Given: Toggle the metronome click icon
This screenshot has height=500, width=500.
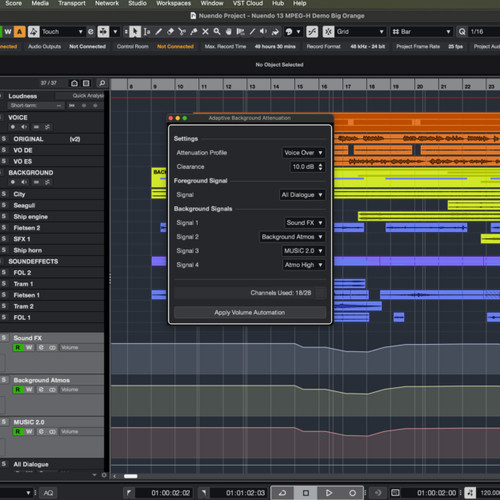Looking at the screenshot, I should click(470, 493).
